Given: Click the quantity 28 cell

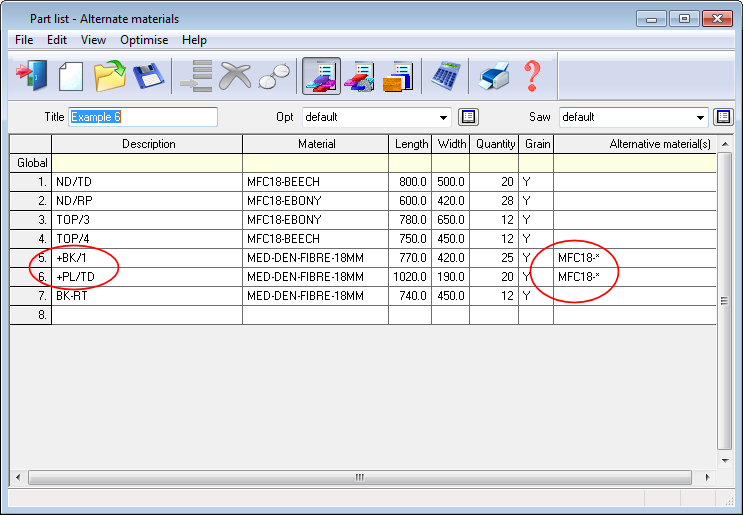Looking at the screenshot, I should pos(494,201).
